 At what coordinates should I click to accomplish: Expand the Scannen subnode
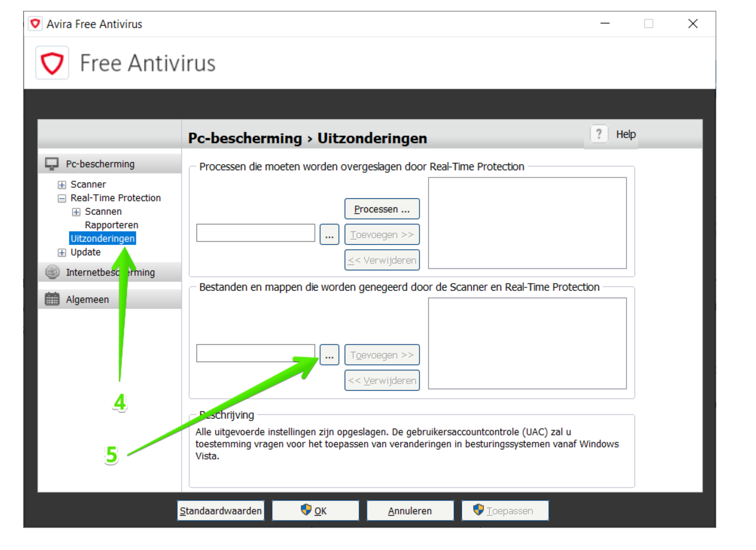76,212
